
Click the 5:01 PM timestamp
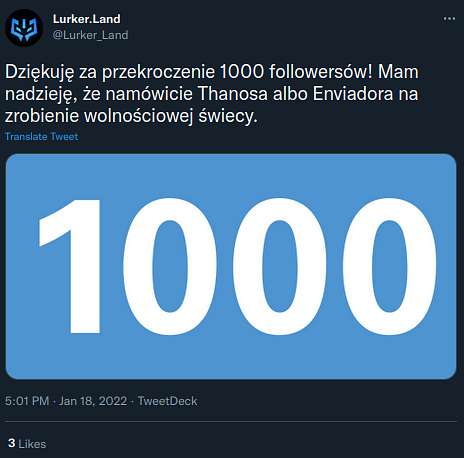(x=27, y=401)
